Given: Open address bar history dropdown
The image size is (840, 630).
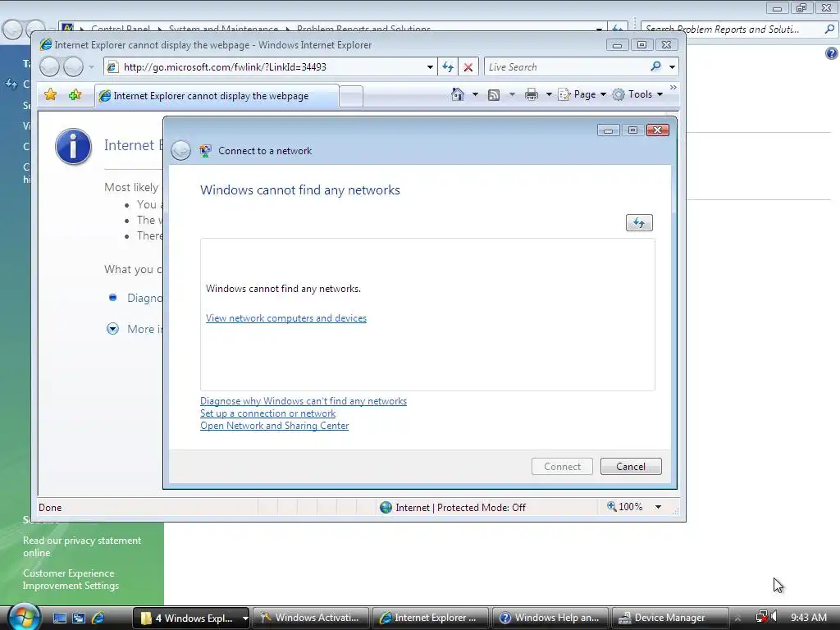Looking at the screenshot, I should point(430,67).
